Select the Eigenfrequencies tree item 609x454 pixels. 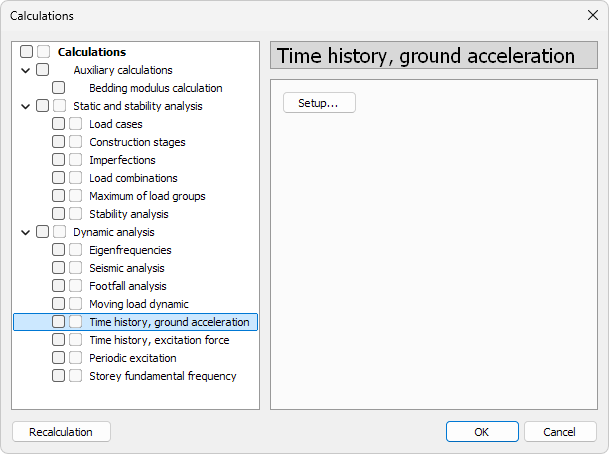(130, 250)
